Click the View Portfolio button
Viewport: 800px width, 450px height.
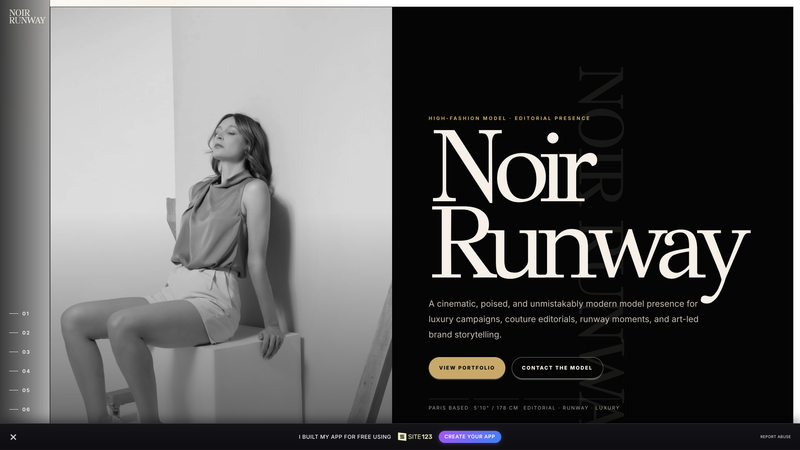point(467,368)
